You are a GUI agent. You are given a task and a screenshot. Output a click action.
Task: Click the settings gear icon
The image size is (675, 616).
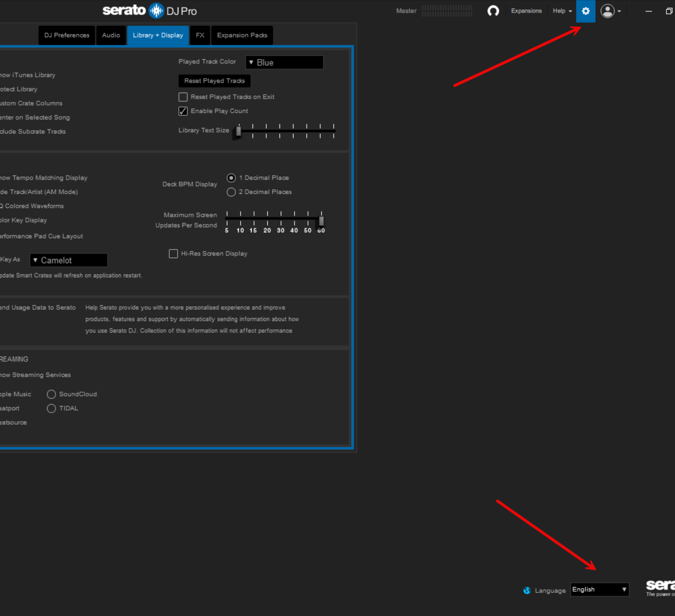pos(585,11)
